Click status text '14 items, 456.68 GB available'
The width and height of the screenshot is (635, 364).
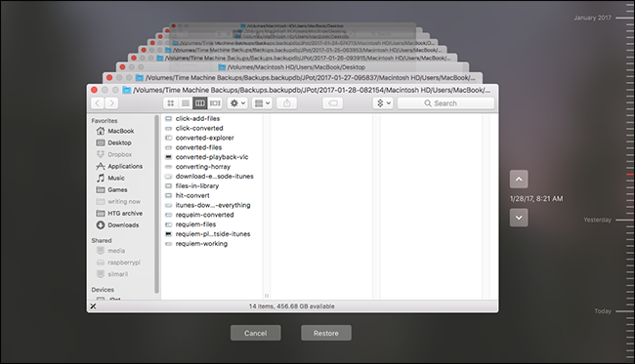[291, 306]
